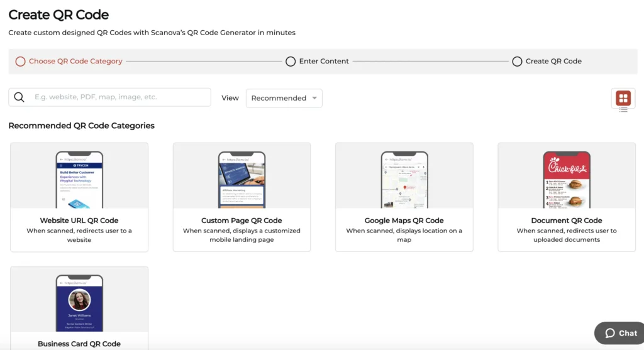Click the Scanova QR Code Generator subtitle text

click(152, 33)
